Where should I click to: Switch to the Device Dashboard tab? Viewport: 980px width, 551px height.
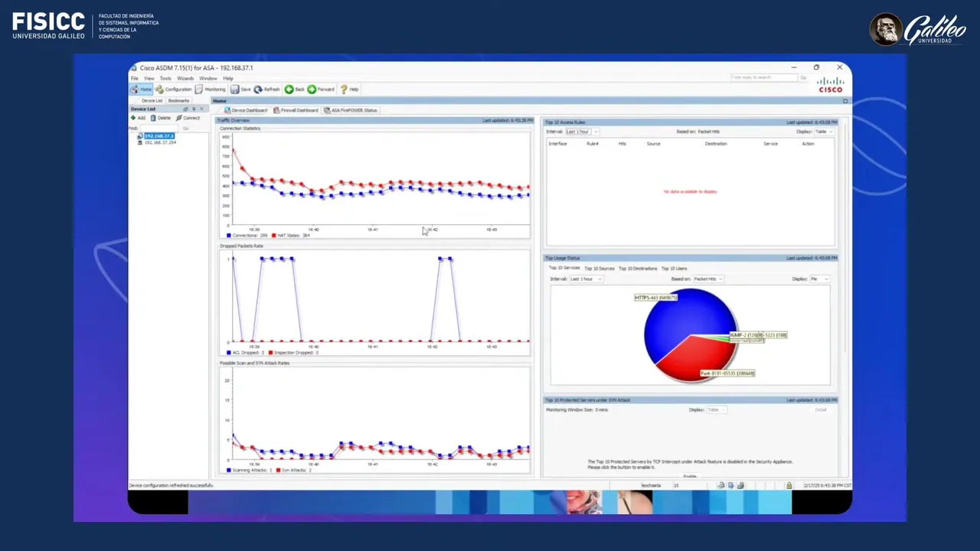(245, 110)
